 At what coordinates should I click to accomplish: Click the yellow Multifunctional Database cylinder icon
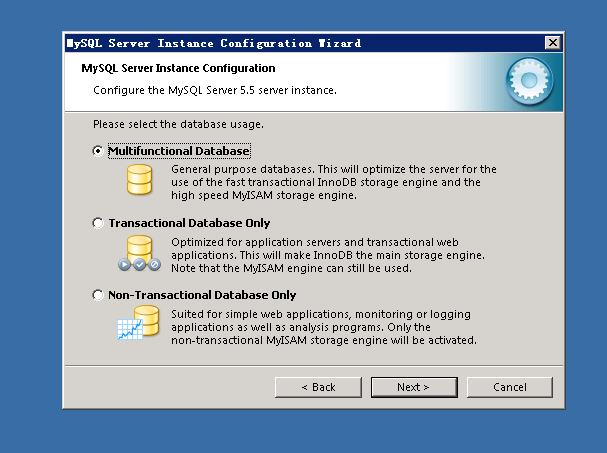pyautogui.click(x=139, y=179)
